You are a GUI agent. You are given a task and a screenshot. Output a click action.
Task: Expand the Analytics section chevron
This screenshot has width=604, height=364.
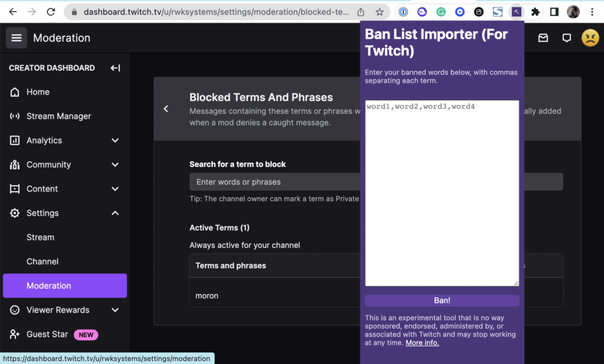tap(115, 140)
